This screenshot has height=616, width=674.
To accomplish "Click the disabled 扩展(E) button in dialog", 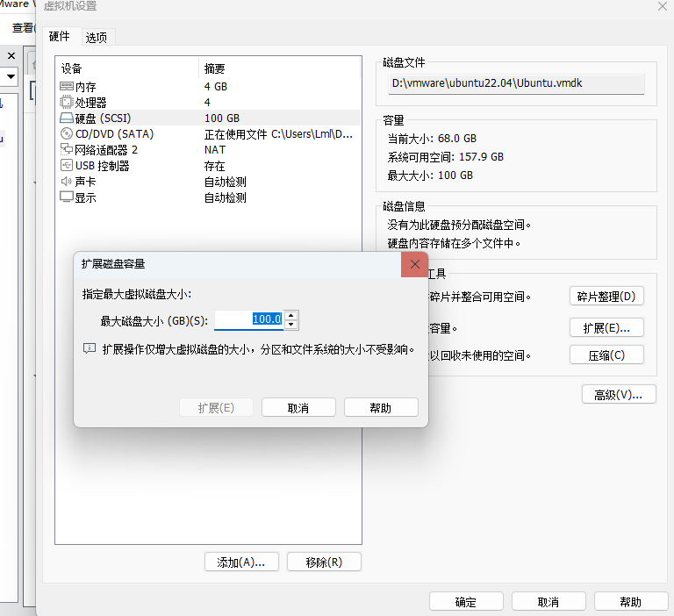I will click(216, 407).
